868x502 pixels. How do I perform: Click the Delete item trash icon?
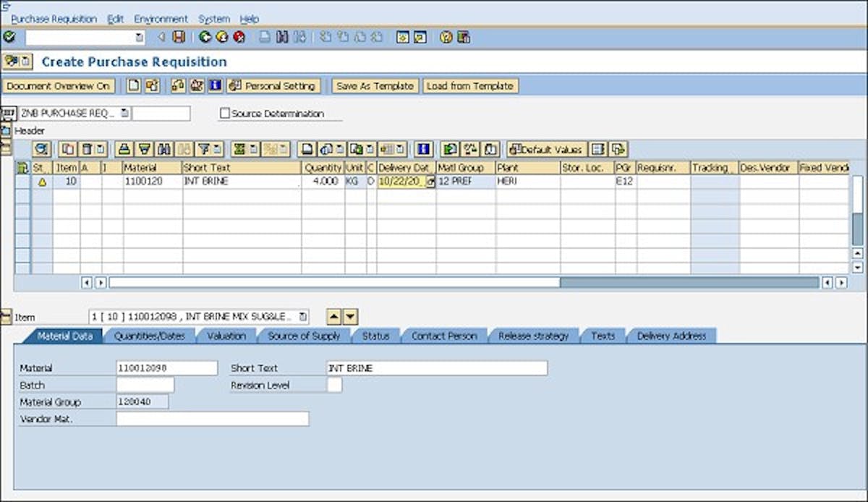click(x=86, y=150)
